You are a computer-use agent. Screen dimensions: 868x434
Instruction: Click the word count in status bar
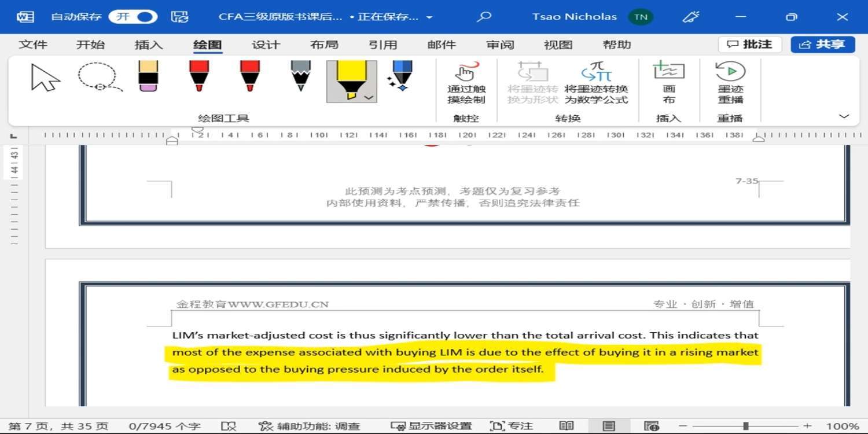(164, 426)
